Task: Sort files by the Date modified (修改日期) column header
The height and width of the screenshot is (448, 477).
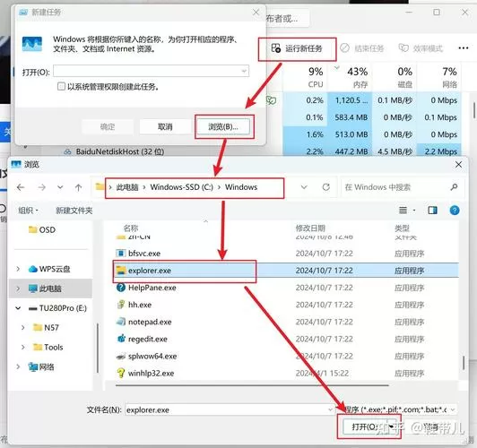Action: pos(310,228)
